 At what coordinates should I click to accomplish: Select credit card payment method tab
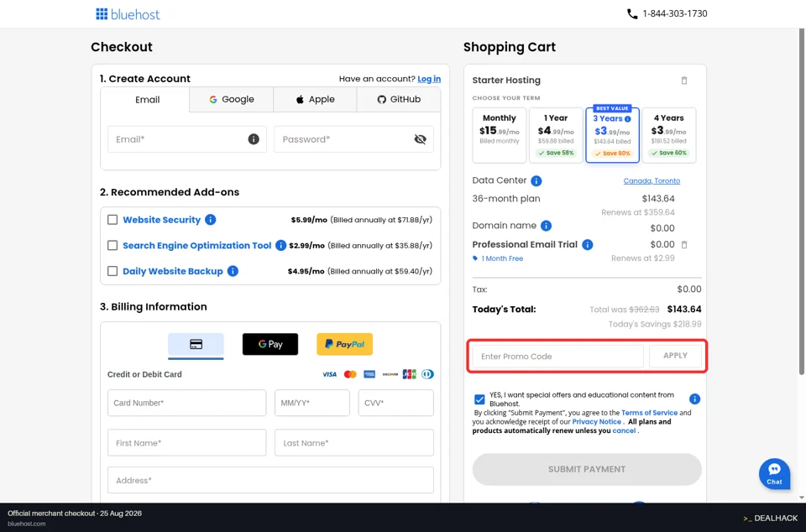click(x=196, y=345)
